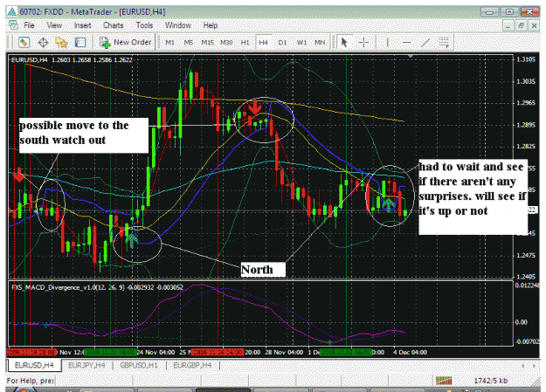Select the 'possible move to the south' text label

pyautogui.click(x=84, y=135)
